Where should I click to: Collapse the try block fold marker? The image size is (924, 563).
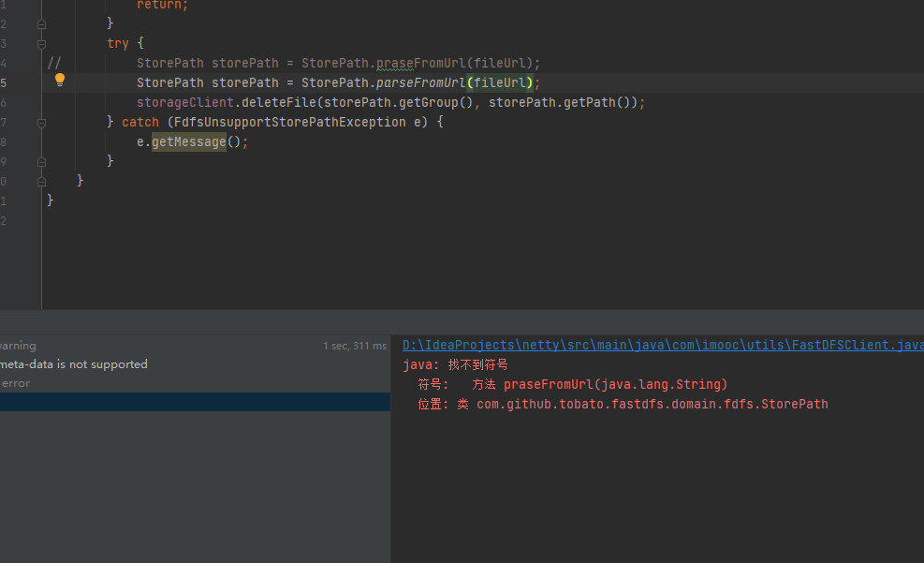click(x=41, y=44)
